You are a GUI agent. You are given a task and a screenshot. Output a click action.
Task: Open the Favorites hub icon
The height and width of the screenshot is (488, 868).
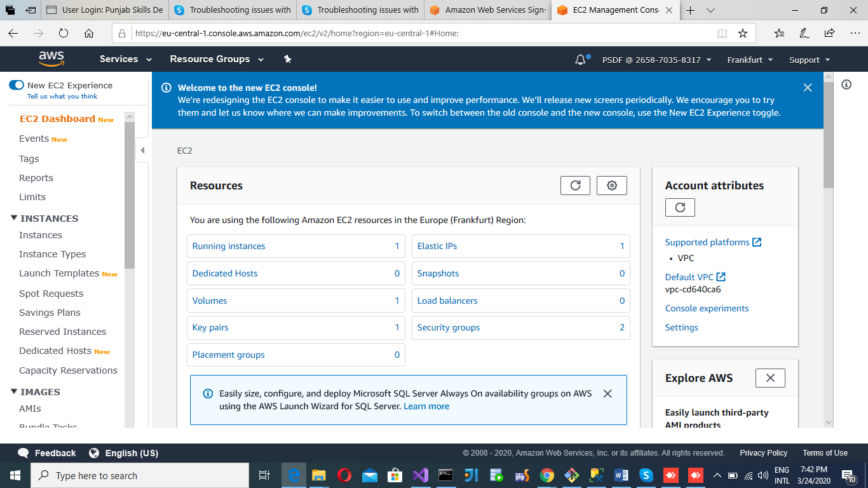tap(780, 33)
